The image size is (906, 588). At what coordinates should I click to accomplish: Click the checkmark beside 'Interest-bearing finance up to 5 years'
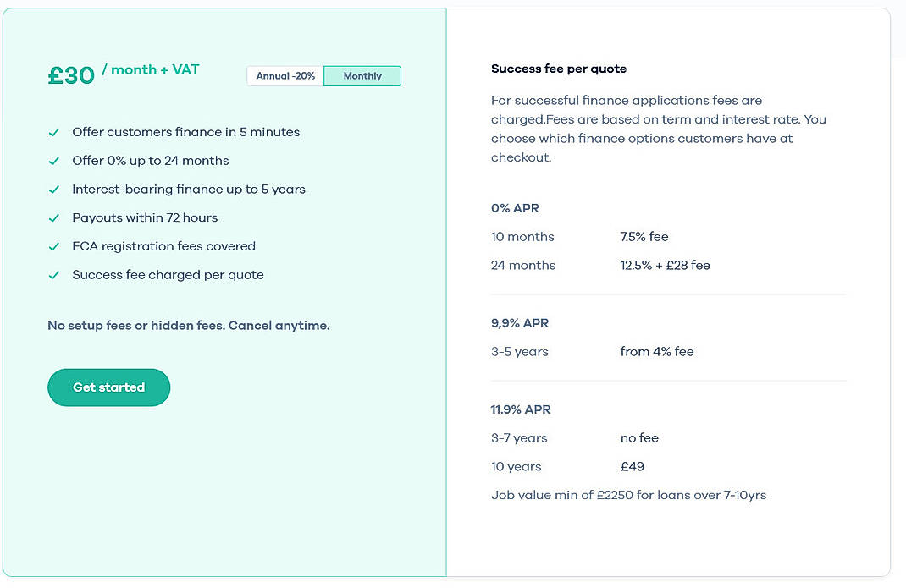pos(54,190)
